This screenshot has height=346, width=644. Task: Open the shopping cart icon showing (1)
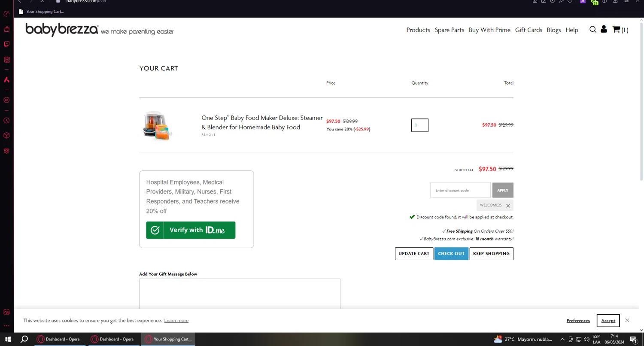point(620,30)
